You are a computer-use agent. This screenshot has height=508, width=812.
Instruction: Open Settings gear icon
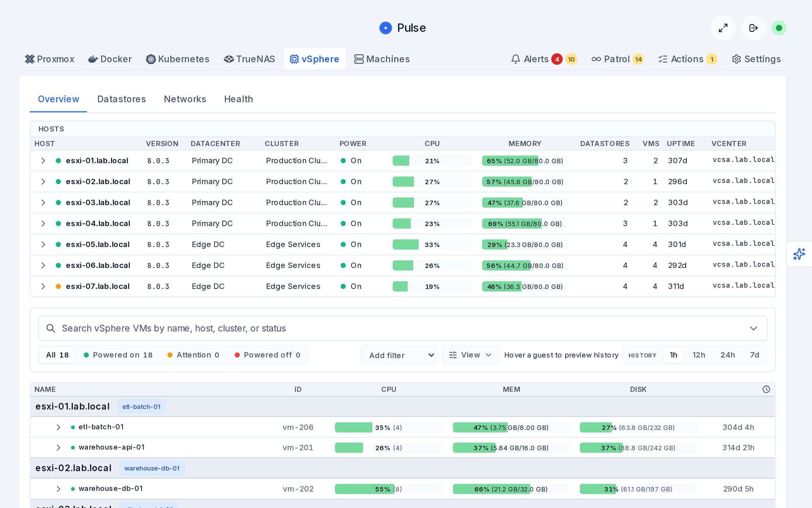[736, 59]
